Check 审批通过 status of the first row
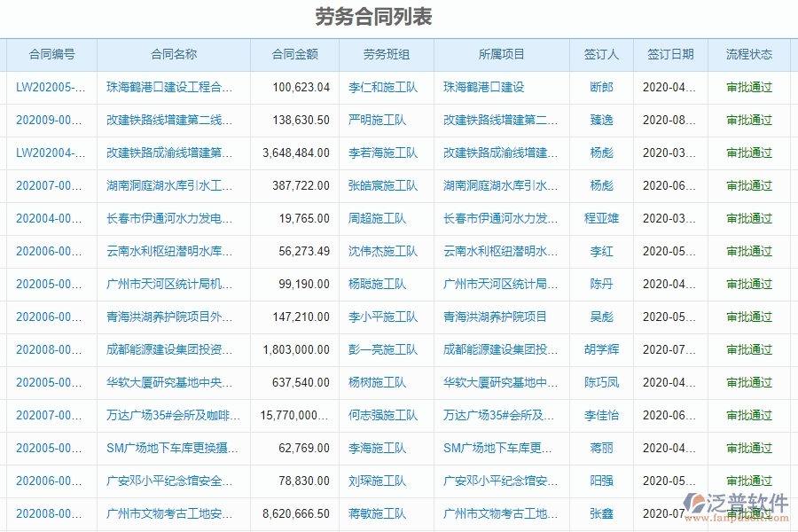The height and width of the screenshot is (532, 798). [x=751, y=87]
